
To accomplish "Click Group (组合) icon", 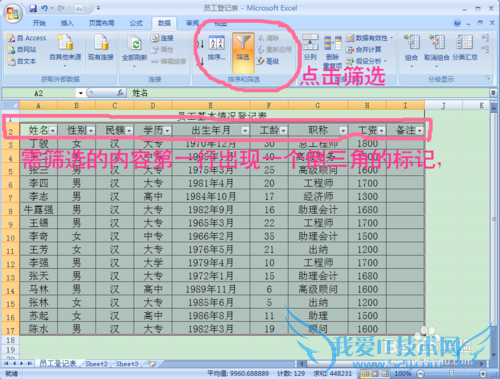I will (x=412, y=42).
